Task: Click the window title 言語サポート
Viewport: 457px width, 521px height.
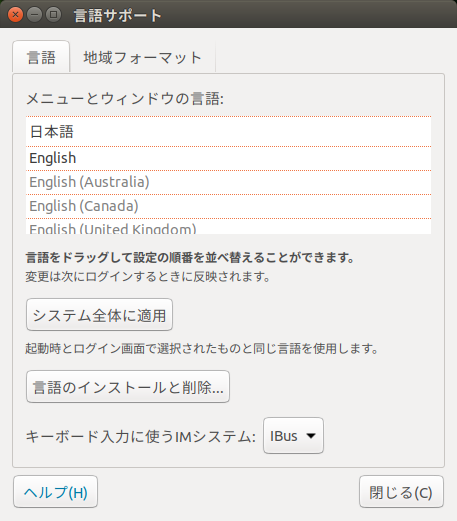Action: tap(118, 15)
